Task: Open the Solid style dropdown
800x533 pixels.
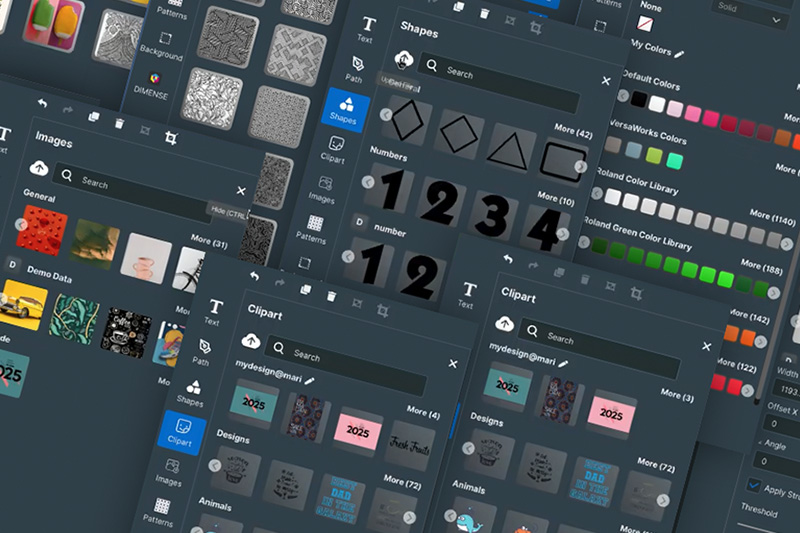Action: [748, 18]
